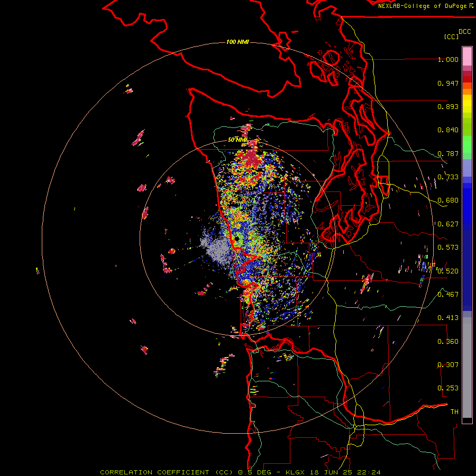Image resolution: width=476 pixels, height=476 pixels.
Task: Click the DCC label above the color scale
Action: (x=465, y=32)
